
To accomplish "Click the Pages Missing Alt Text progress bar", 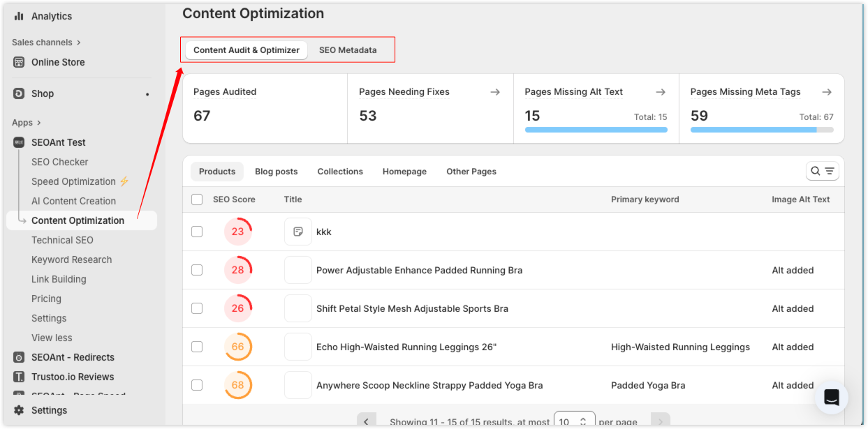I will click(596, 130).
